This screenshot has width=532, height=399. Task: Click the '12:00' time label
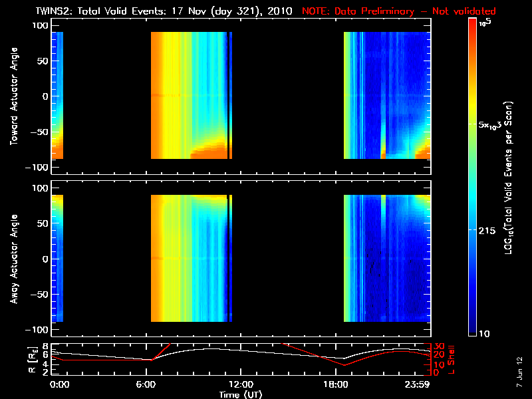[x=241, y=385]
